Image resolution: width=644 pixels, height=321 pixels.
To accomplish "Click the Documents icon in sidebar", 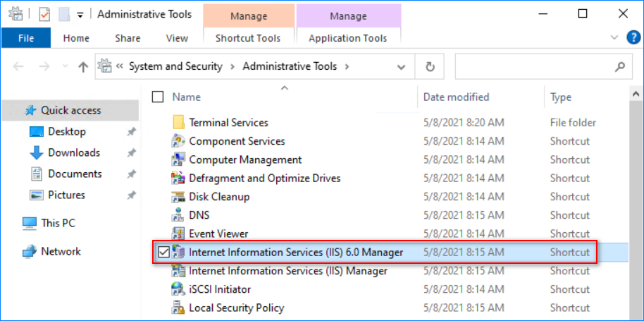I will (x=37, y=174).
